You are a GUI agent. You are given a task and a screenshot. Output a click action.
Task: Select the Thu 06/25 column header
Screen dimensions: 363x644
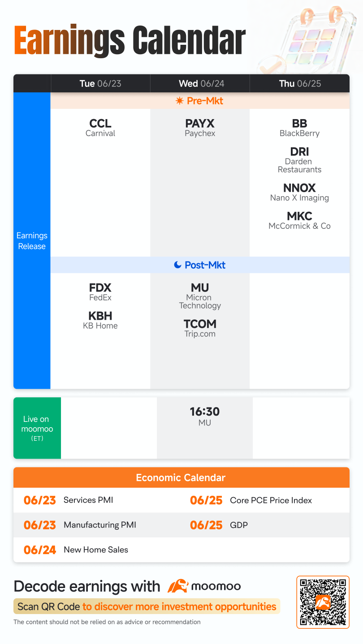[x=300, y=84]
